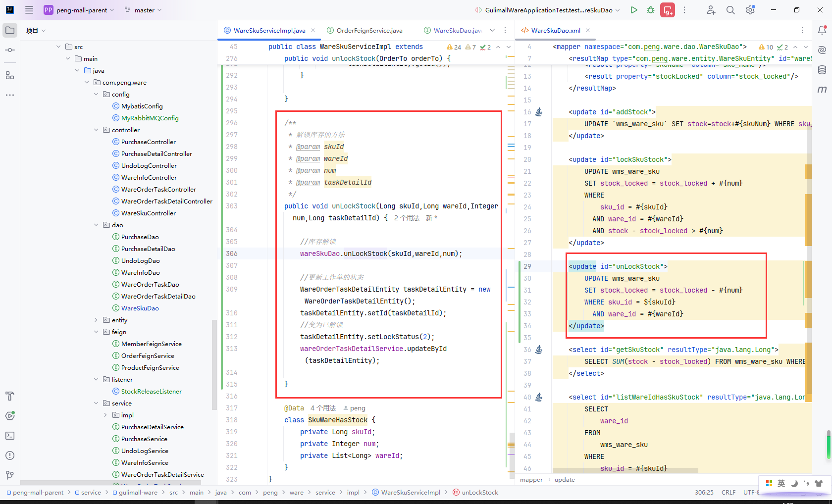Collapse the feign folder
Viewport: 832px width, 504px height.
(x=96, y=332)
